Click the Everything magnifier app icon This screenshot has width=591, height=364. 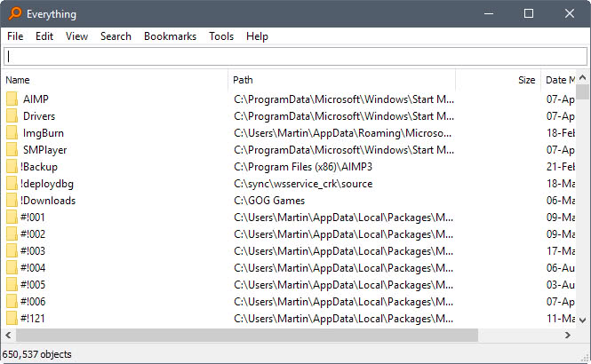coord(15,13)
